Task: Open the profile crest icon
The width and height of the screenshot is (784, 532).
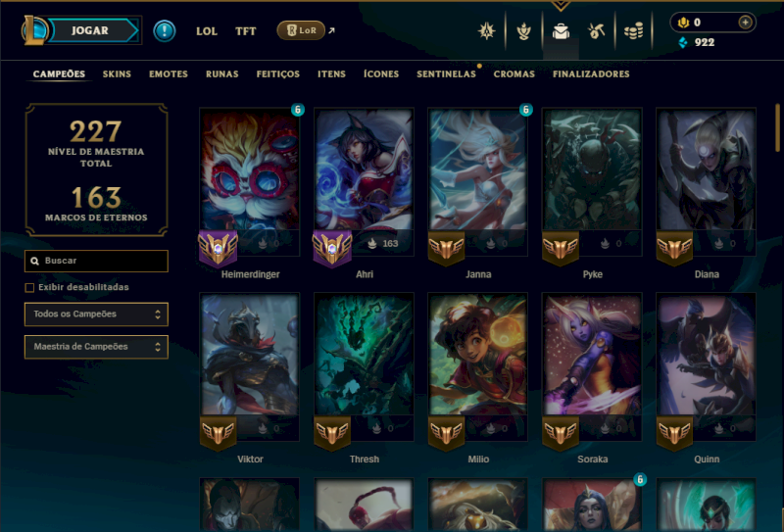Action: coord(486,31)
